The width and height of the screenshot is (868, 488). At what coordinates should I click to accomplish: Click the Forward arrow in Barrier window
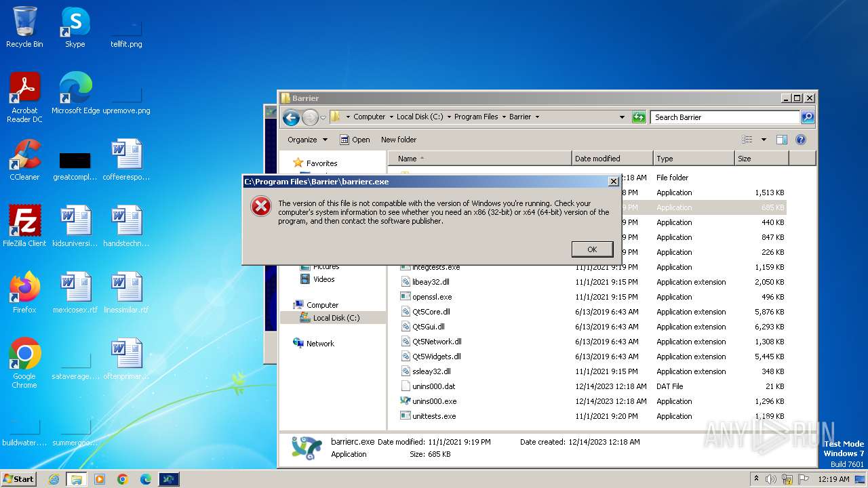pos(310,117)
